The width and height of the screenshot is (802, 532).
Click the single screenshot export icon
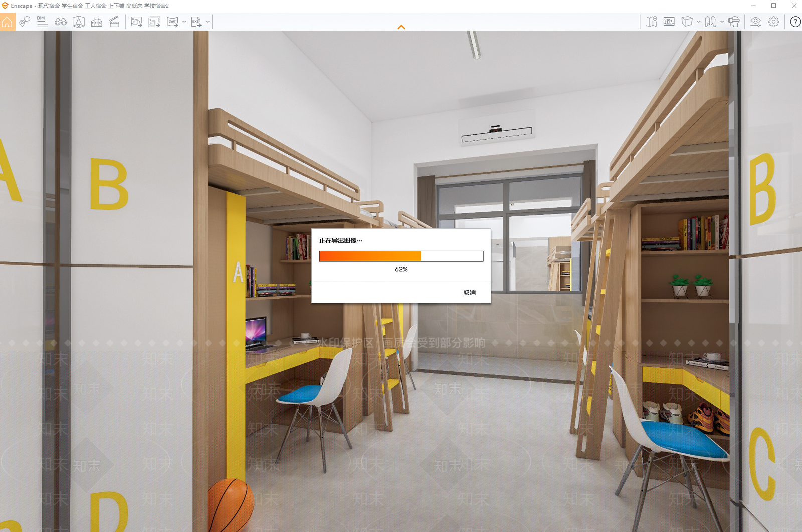(136, 22)
